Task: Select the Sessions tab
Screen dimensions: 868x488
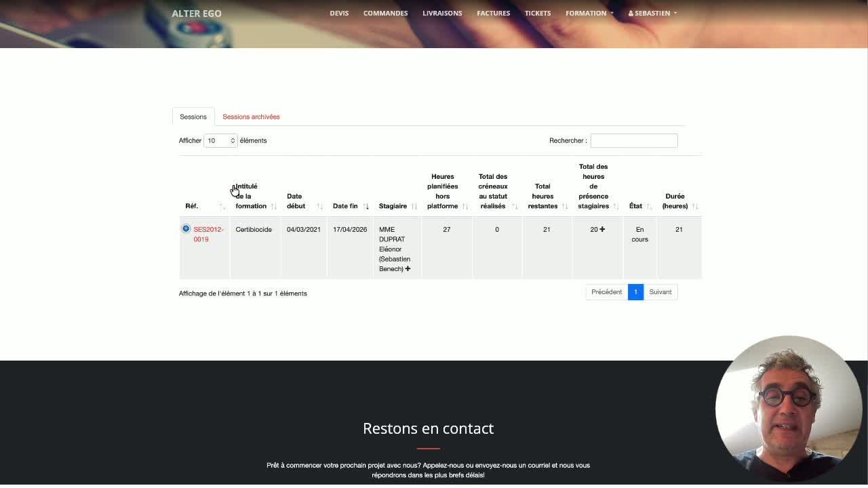Action: pos(193,117)
